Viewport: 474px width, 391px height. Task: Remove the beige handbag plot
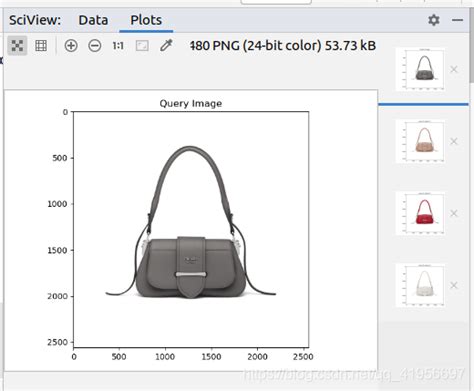pos(454,141)
